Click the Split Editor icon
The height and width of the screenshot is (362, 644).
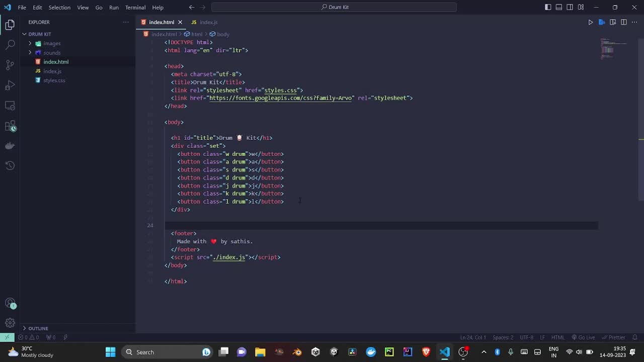623,22
